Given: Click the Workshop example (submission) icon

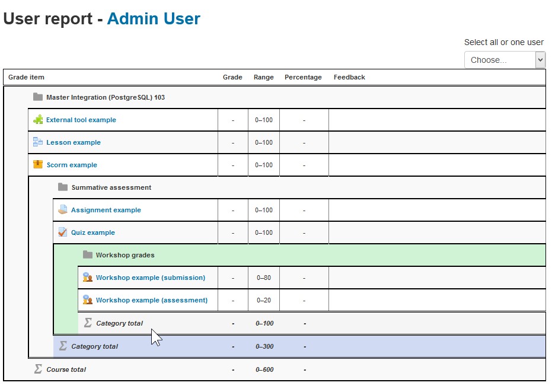Looking at the screenshot, I should 88,277.
